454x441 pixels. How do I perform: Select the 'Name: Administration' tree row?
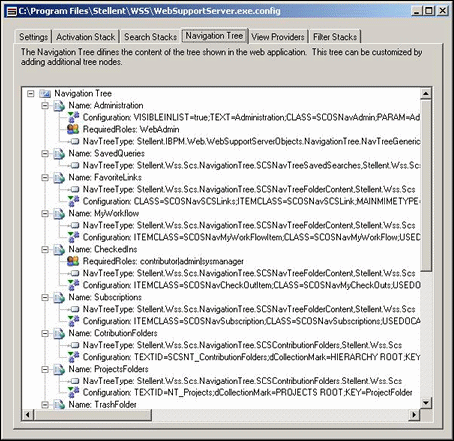[106, 106]
